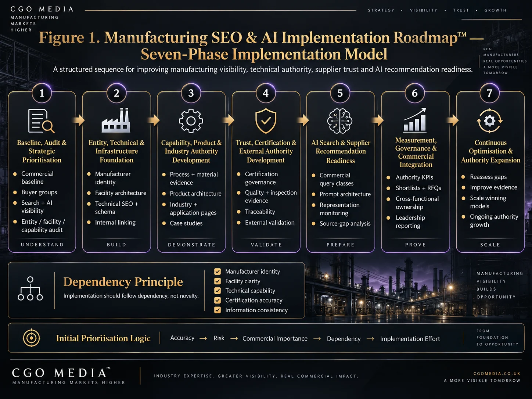Image resolution: width=532 pixels, height=399 pixels.
Task: Click the AI Search & Supplier Recommendation heading
Action: pyautogui.click(x=341, y=151)
